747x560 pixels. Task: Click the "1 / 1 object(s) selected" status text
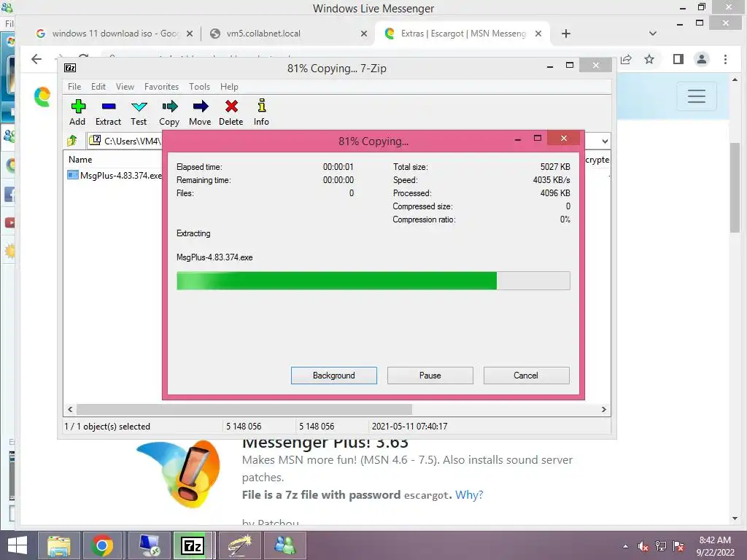coord(107,426)
